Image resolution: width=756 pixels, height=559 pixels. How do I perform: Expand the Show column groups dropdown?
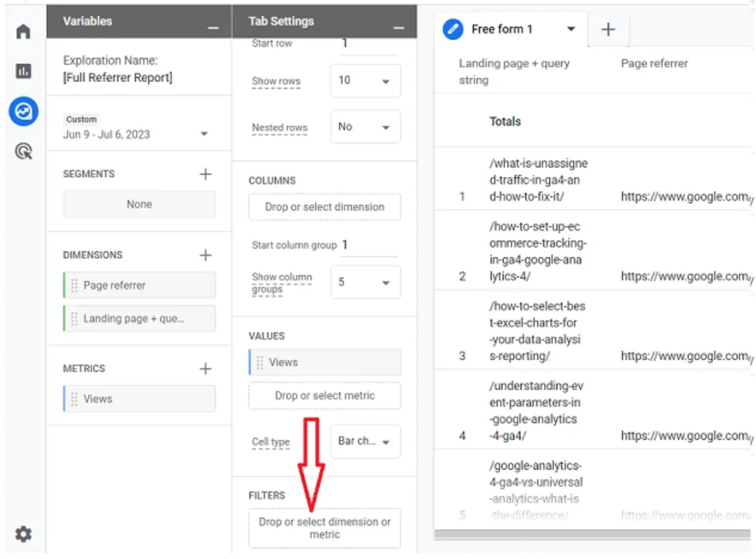coord(365,283)
